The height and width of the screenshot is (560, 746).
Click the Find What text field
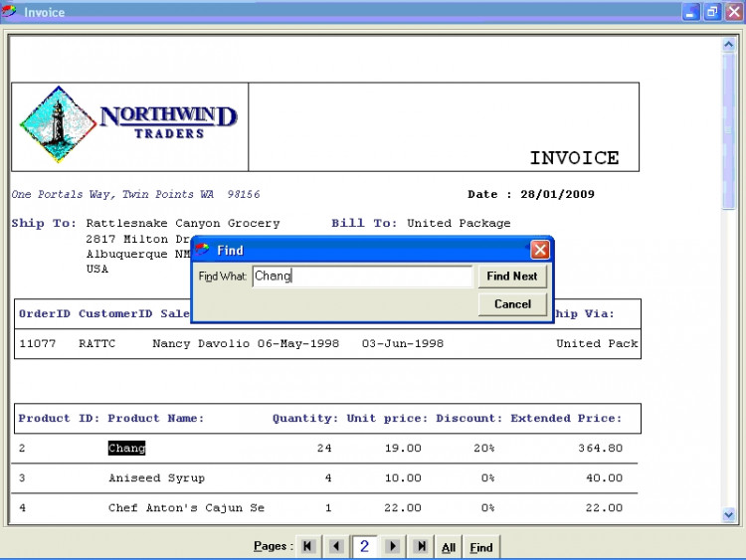[x=362, y=277]
